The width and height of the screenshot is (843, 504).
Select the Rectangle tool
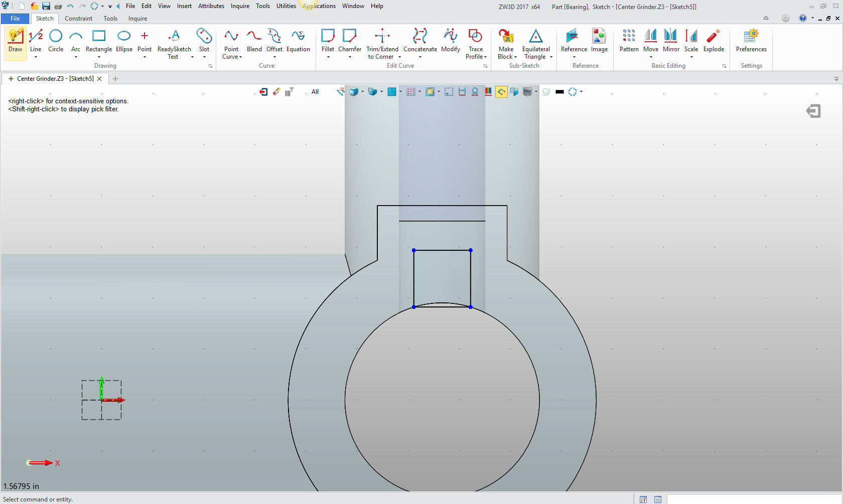(x=99, y=40)
